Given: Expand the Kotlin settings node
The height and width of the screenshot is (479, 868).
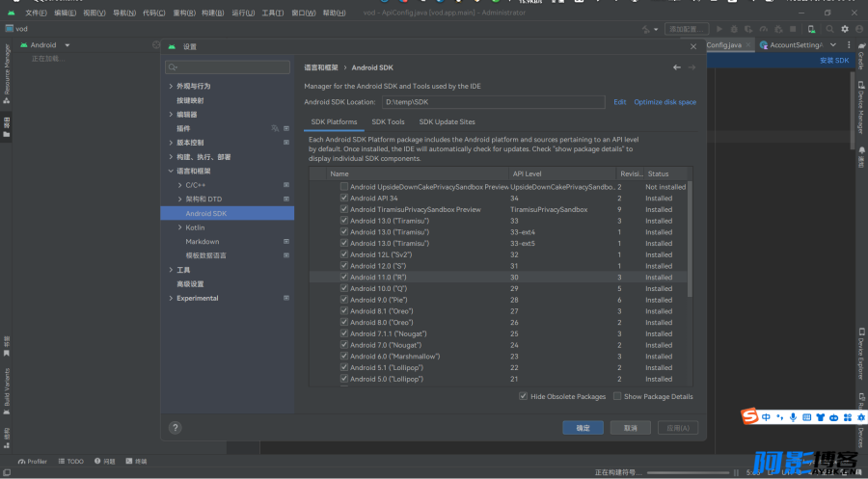Looking at the screenshot, I should (180, 227).
